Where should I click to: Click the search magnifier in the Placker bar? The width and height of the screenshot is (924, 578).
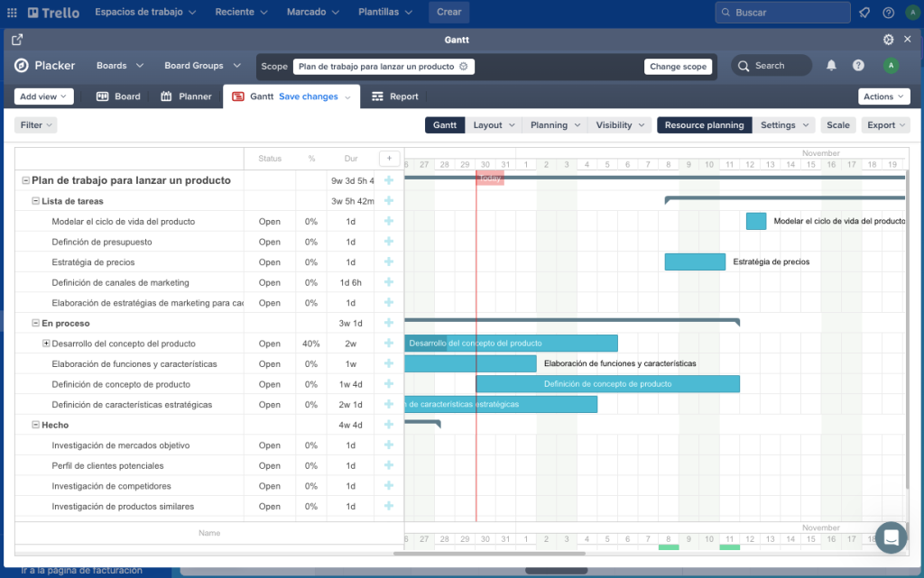(743, 65)
